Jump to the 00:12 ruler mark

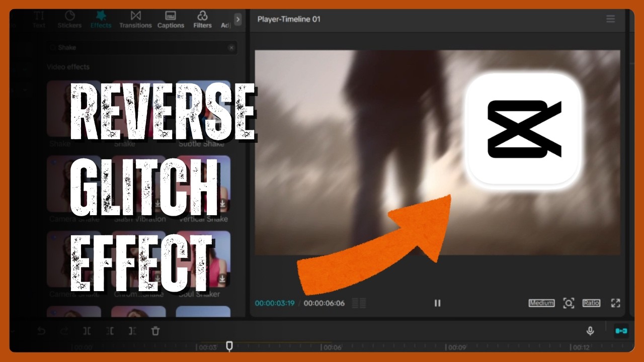coord(581,347)
